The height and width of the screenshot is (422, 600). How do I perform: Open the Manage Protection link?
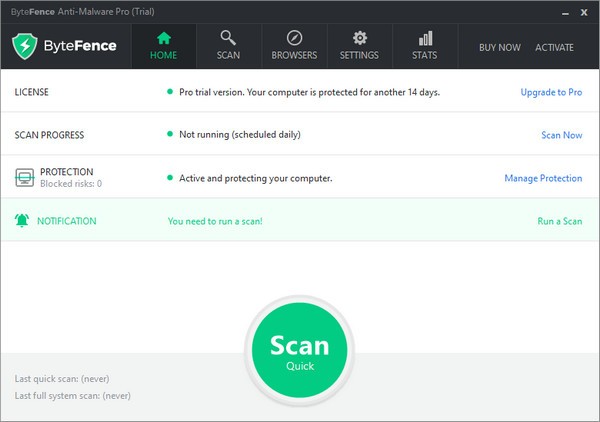click(543, 178)
